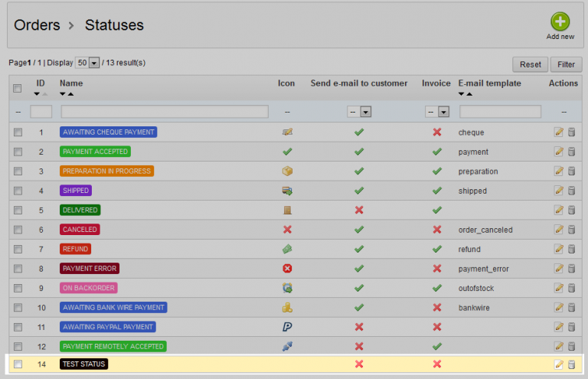Open the Display results-per-page dropdown

click(89, 63)
